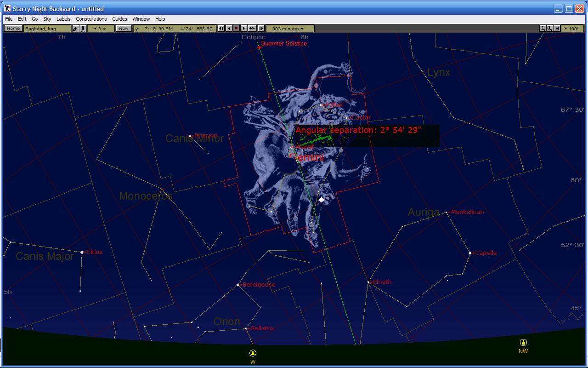This screenshot has height=368, width=588.
Task: Click the Canis Minor constellation label
Action: 194,138
